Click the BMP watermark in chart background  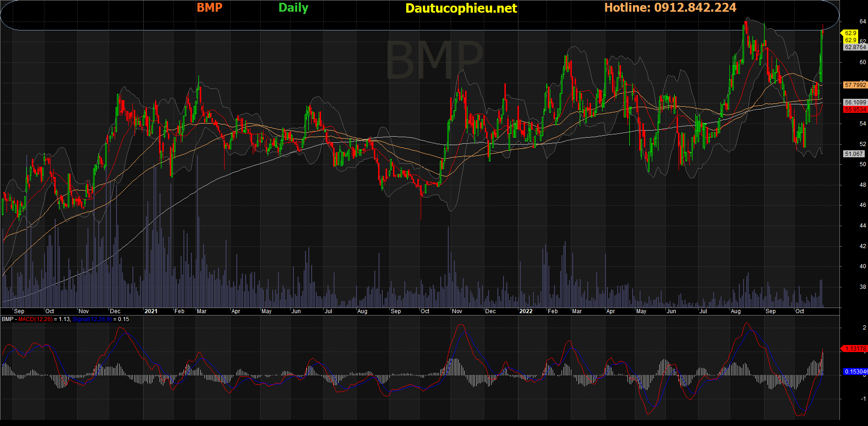pos(433,60)
